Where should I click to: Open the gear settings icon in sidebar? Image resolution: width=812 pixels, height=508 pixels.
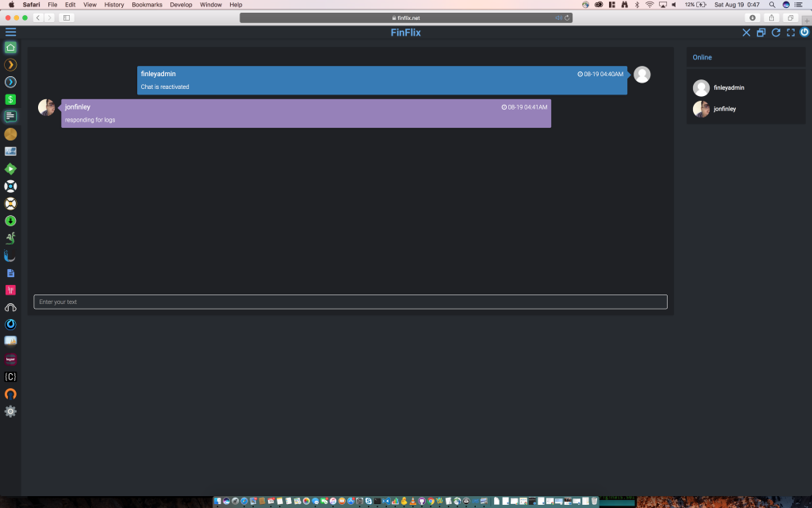pos(10,412)
